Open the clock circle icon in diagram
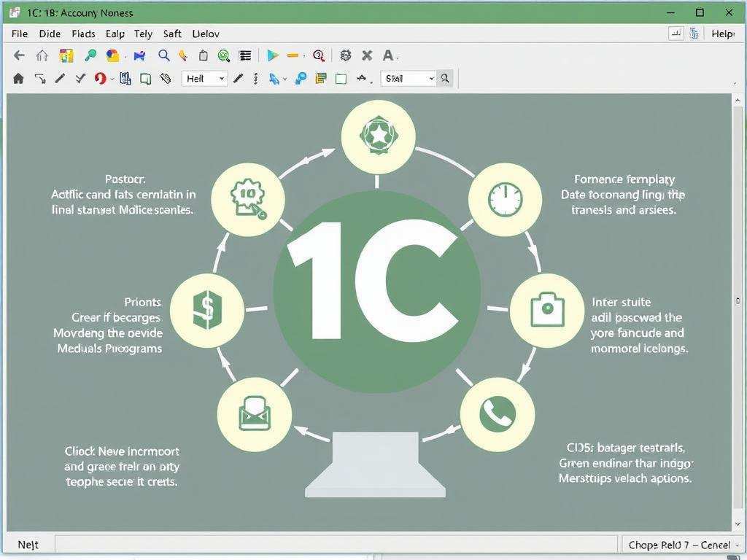Image resolution: width=747 pixels, height=560 pixels. [x=505, y=199]
